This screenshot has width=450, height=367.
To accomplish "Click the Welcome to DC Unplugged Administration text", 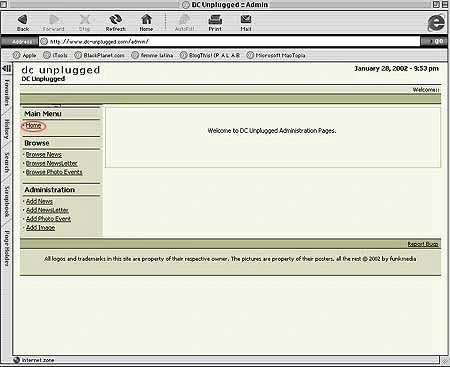I will 272,131.
